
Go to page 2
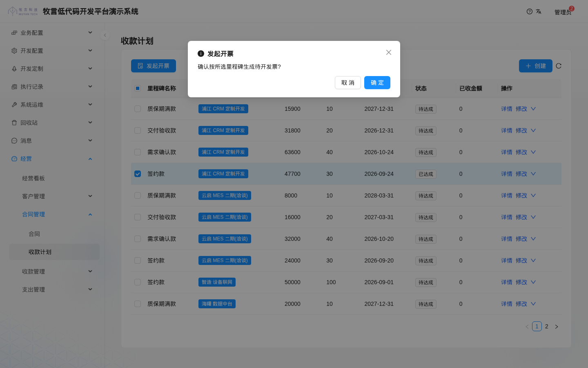(547, 326)
